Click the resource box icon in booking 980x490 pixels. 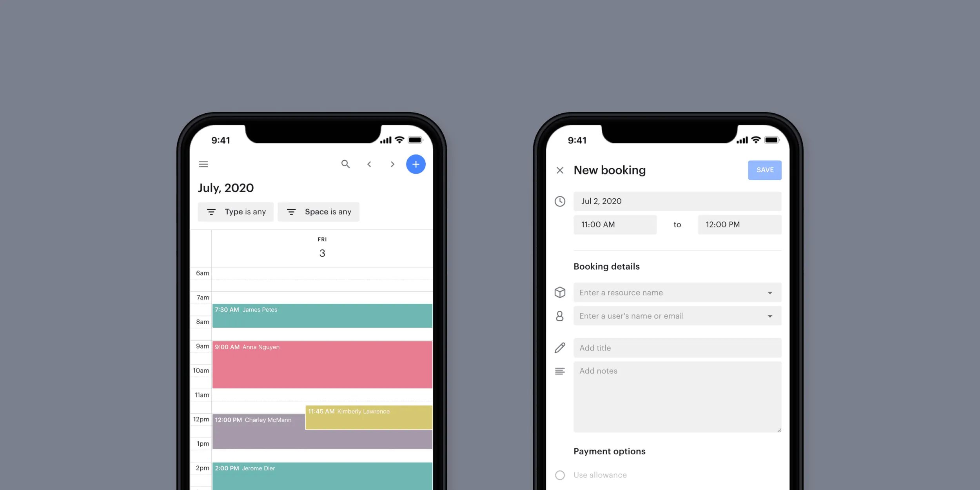coord(560,292)
